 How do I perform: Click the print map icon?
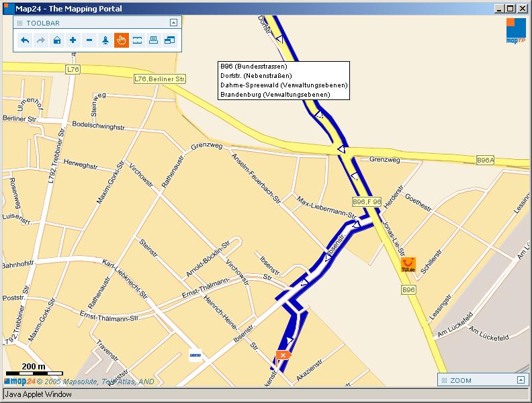click(x=154, y=40)
